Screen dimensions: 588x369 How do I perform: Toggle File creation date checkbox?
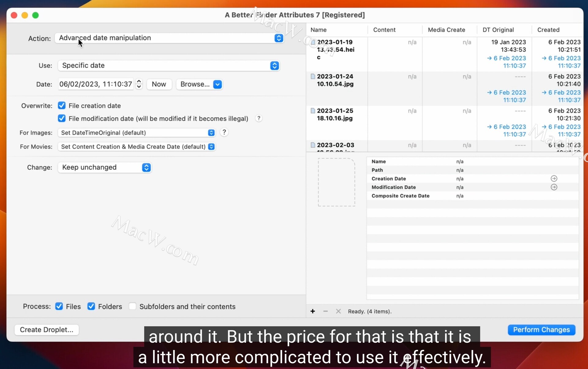(62, 106)
